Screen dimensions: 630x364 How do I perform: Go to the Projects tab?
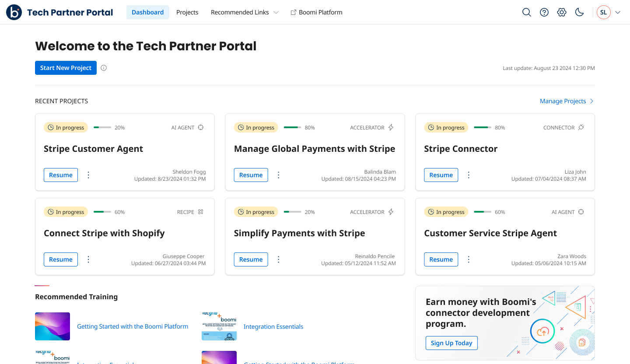tap(187, 12)
